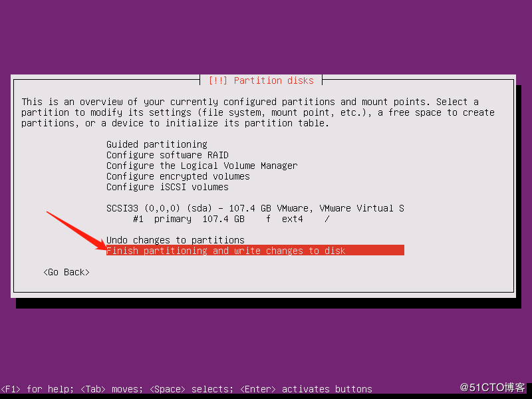This screenshot has width=532, height=399.
Task: Choose Configure iSCSI volumes
Action: (x=168, y=187)
